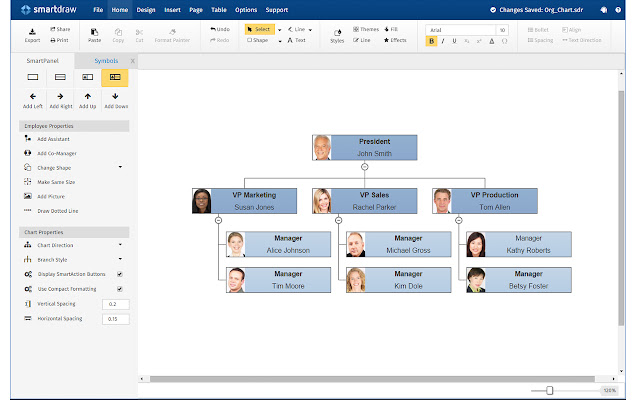This screenshot has width=640, height=400.
Task: Open the Design menu
Action: (146, 10)
